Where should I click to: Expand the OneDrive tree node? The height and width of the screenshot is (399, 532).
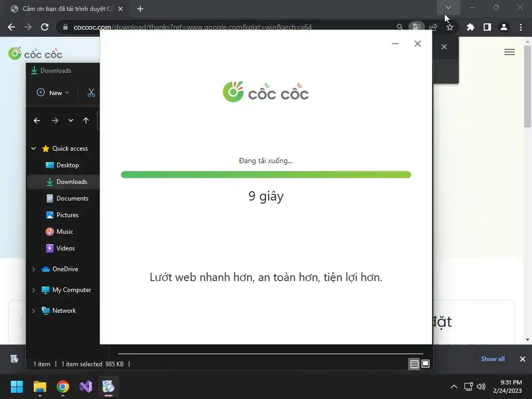[x=34, y=269]
